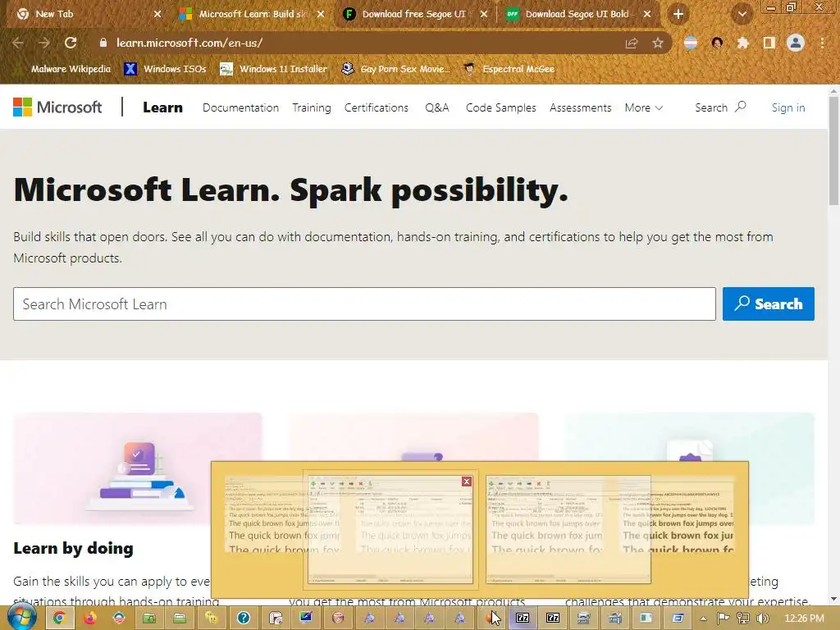Open the Espectral McGee bookmark
Screen dimensions: 840x630
click(x=509, y=69)
